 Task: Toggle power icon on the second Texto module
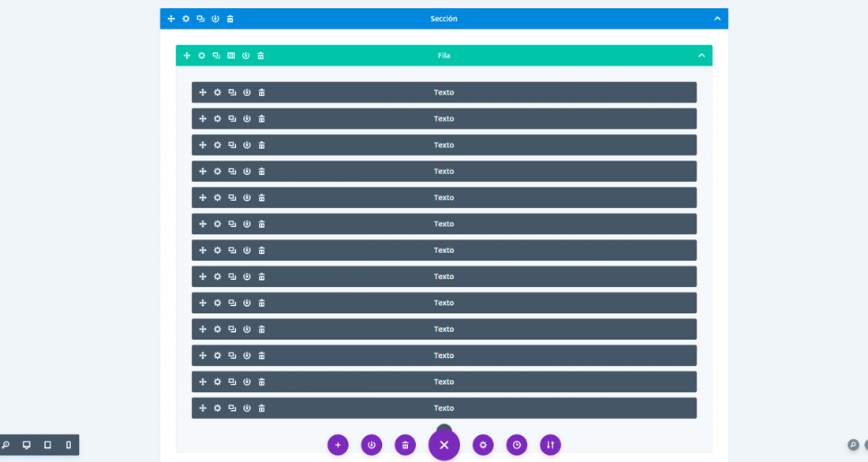tap(247, 119)
